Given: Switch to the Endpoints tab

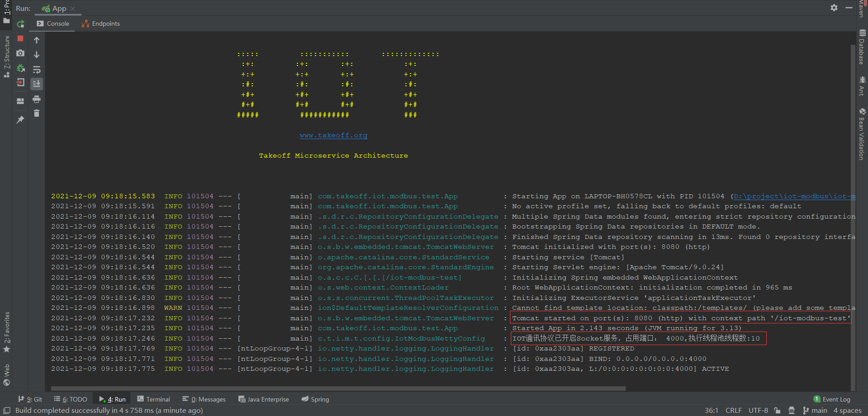Looking at the screenshot, I should pos(100,23).
